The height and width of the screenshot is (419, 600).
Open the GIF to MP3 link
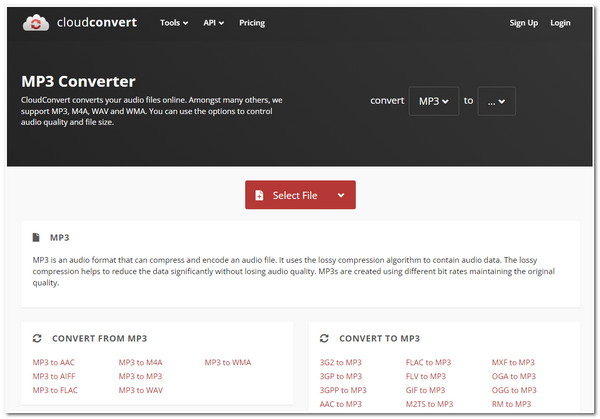click(426, 390)
